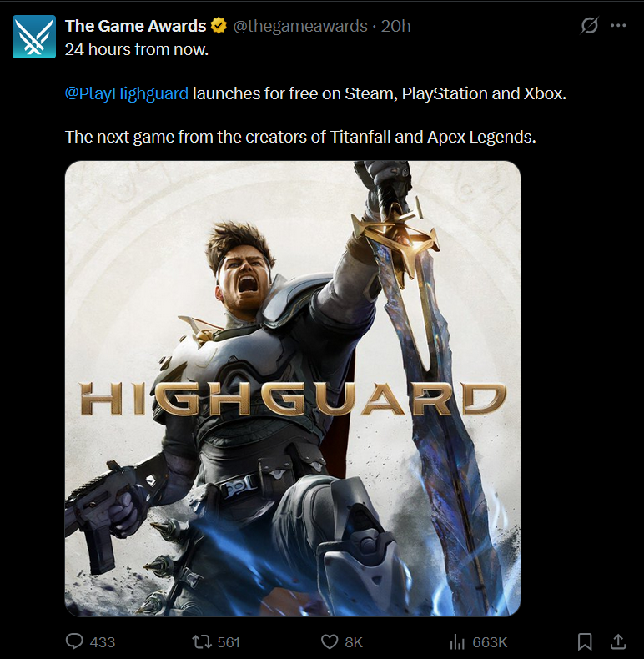Open the 20h timestamp permalink
Screen dimensions: 644x659
pos(395,26)
